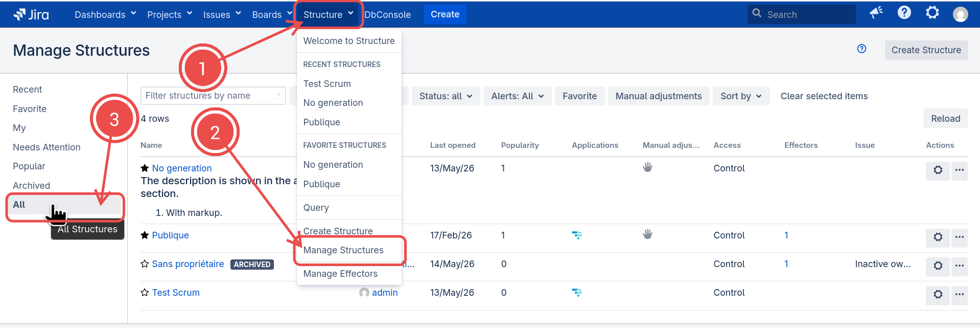Click the applications icon in Test Scrum row

(x=576, y=292)
